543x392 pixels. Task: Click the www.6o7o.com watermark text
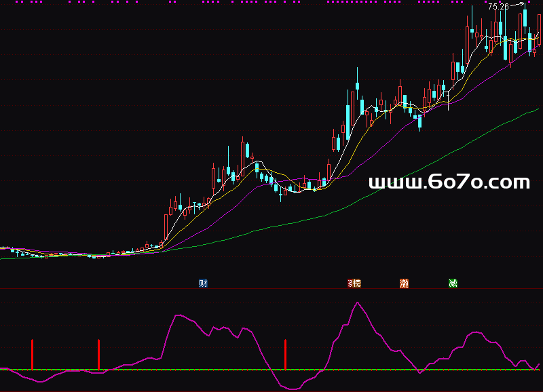(449, 182)
